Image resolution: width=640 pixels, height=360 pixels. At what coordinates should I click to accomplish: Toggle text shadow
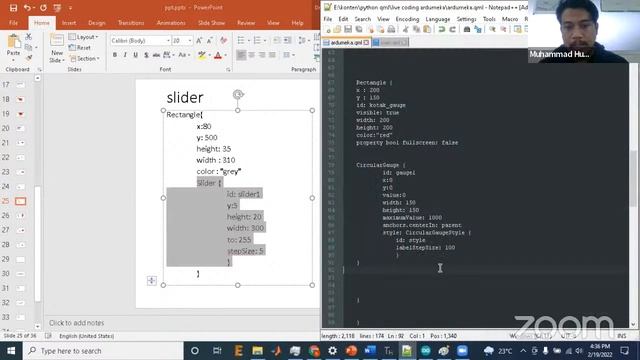[146, 55]
